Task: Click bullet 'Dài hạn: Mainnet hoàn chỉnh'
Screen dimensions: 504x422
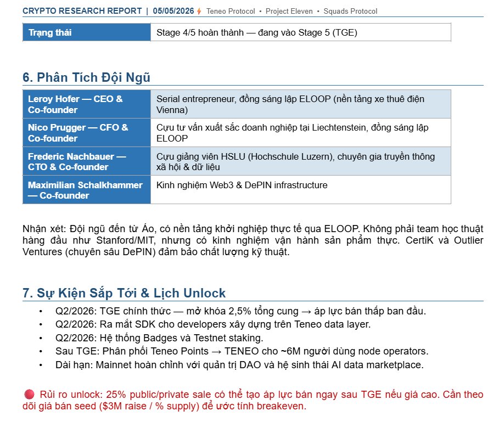Action: pos(239,365)
